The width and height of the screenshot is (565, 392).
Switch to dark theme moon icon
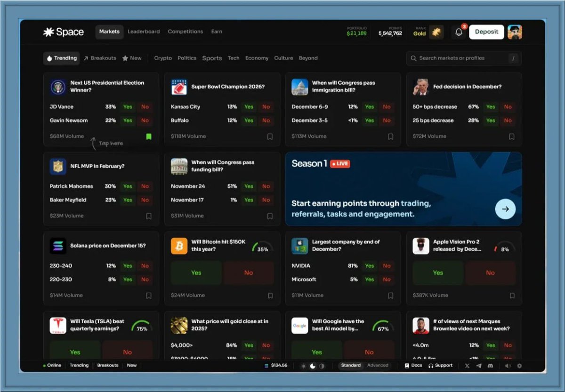tap(312, 366)
